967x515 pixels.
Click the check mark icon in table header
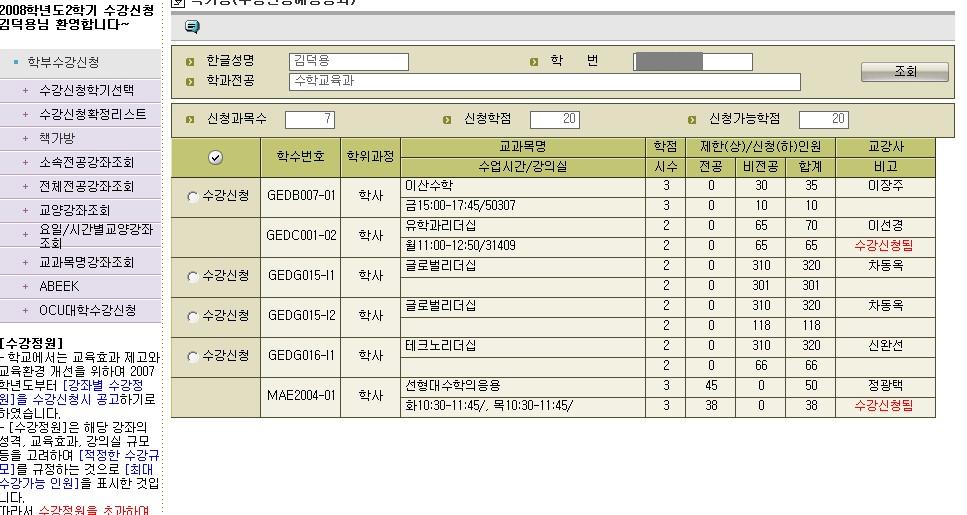tap(215, 158)
